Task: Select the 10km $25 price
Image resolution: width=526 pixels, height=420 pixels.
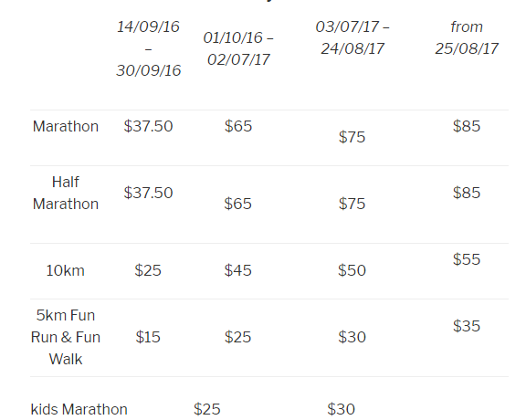Action: tap(148, 270)
